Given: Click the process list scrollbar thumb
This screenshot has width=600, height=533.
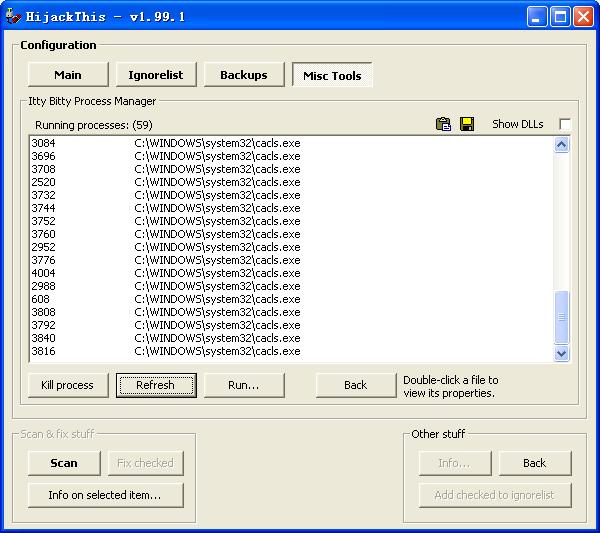Looking at the screenshot, I should pos(561,317).
